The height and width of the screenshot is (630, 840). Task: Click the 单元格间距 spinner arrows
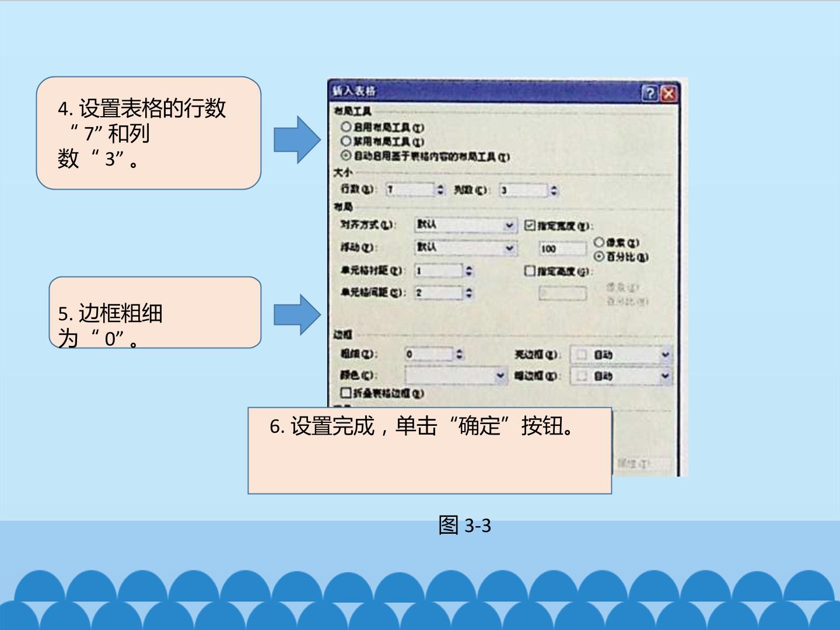(x=468, y=293)
